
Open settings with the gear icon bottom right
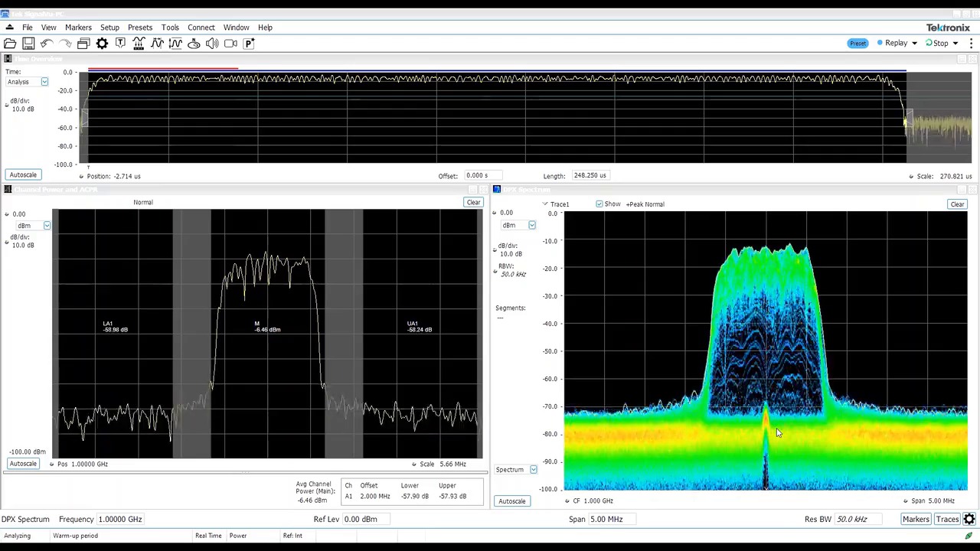[x=969, y=519]
